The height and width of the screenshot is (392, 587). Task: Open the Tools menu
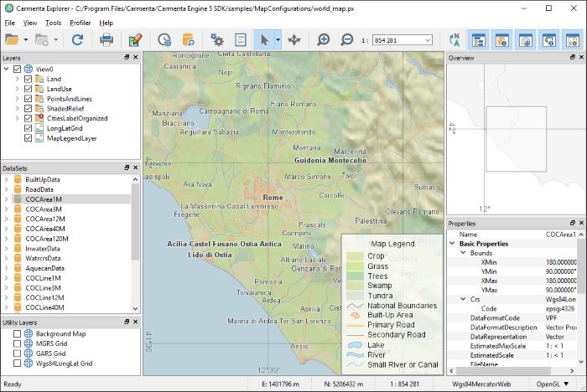pyautogui.click(x=53, y=23)
